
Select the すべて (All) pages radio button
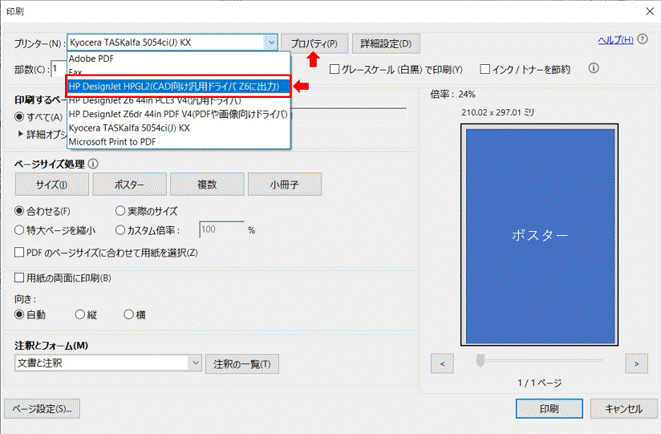(x=19, y=117)
